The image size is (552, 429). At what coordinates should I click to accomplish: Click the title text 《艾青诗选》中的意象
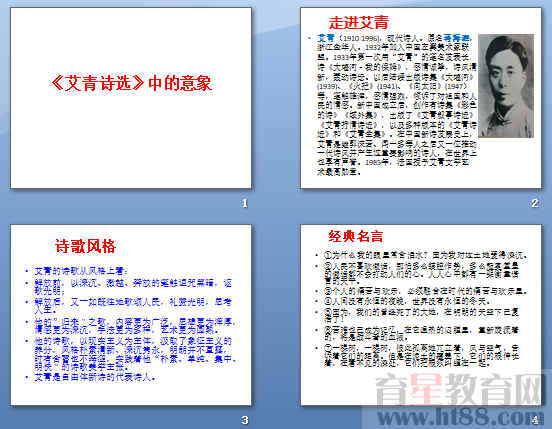tap(131, 83)
